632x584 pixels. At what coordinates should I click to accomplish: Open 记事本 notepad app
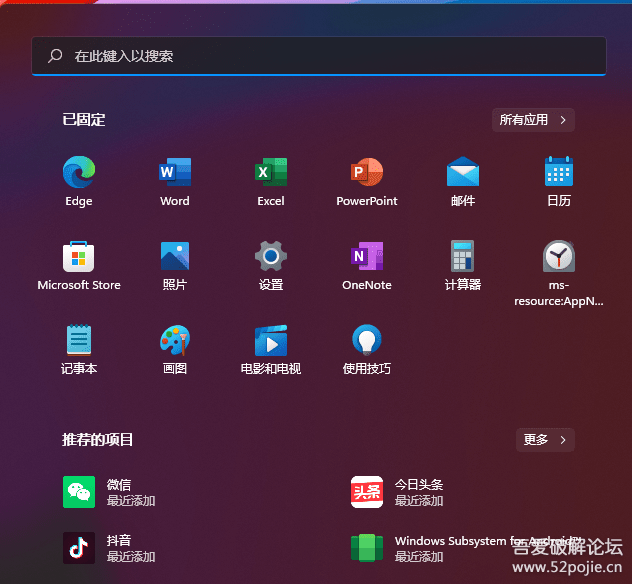[x=79, y=341]
